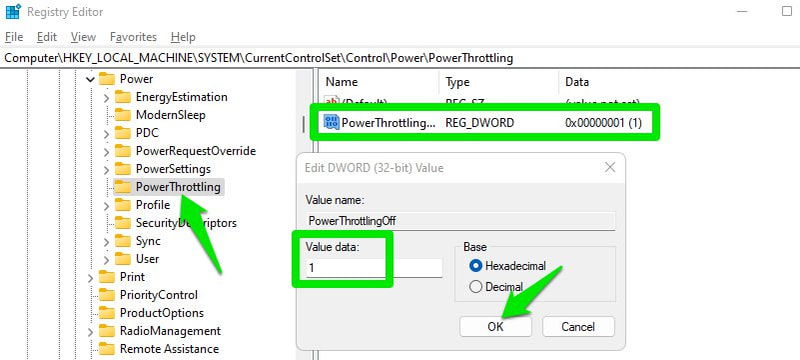Click the RadioManagement folder icon
800x360 pixels.
(107, 331)
